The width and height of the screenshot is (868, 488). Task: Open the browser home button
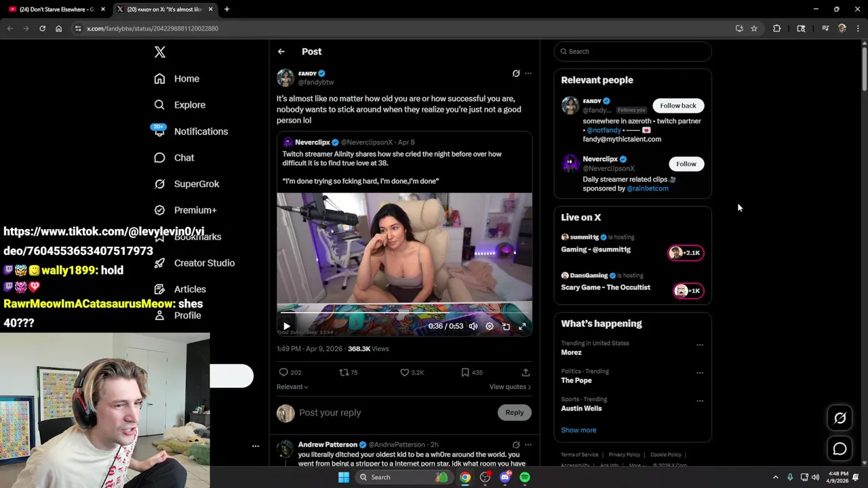coord(59,28)
